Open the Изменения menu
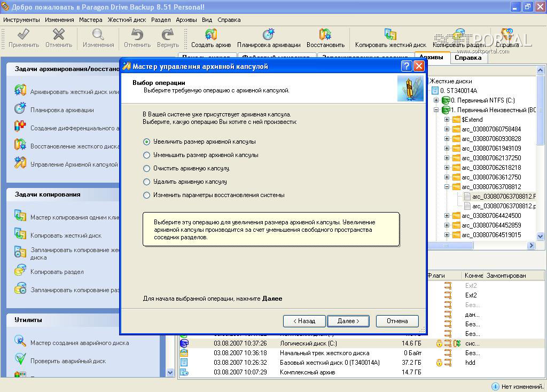This screenshot has height=392, width=547. point(59,20)
